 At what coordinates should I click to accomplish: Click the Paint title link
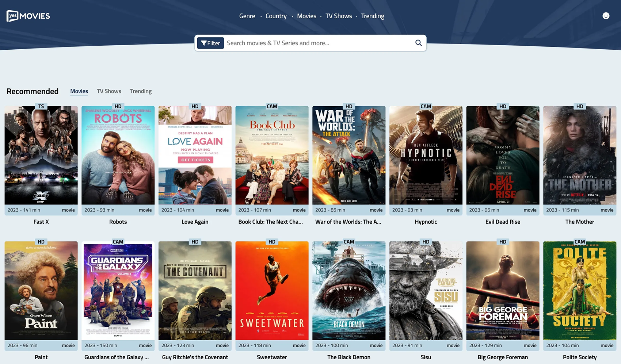(41, 357)
